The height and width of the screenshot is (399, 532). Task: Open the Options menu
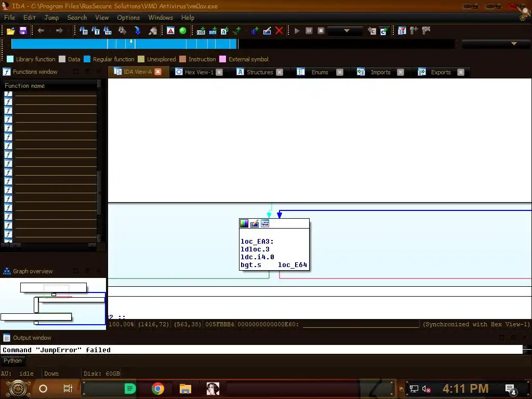[128, 18]
